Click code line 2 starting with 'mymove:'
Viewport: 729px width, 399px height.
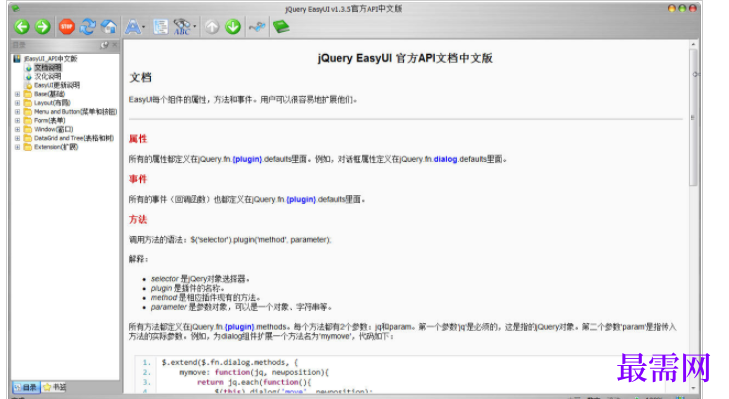[254, 372]
